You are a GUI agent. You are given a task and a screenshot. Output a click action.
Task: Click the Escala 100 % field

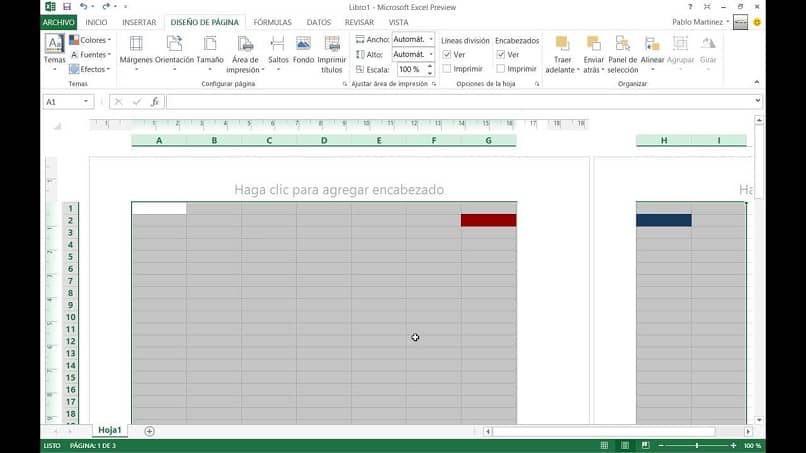tap(411, 69)
